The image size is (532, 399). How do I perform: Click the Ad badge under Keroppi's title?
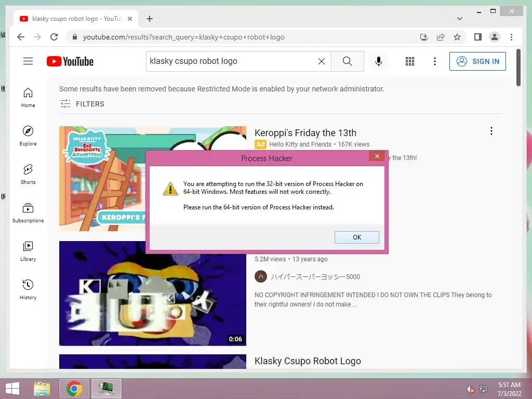(x=260, y=144)
